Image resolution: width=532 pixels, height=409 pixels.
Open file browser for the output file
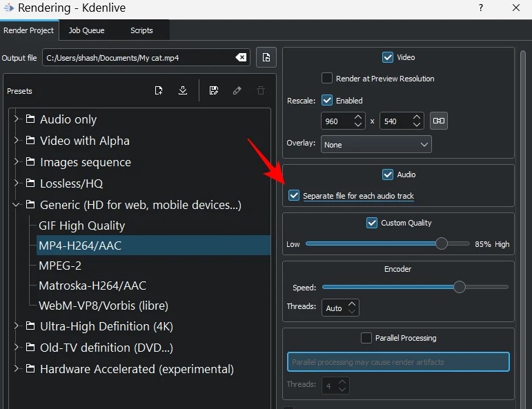(266, 57)
